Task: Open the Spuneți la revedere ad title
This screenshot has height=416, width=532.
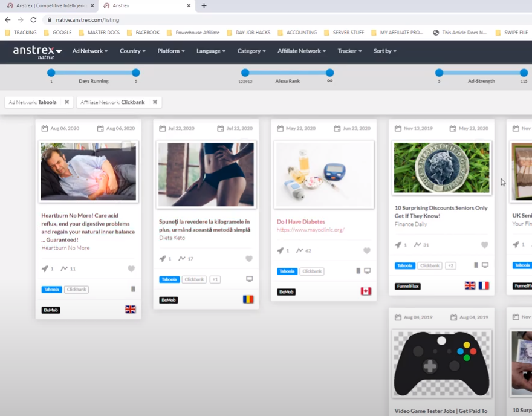Action: coord(204,226)
